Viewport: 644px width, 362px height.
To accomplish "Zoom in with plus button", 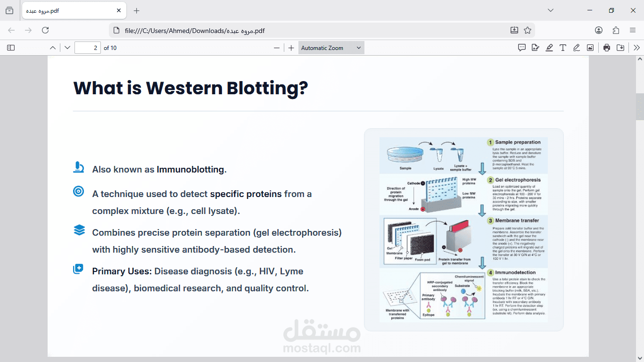I will [291, 48].
